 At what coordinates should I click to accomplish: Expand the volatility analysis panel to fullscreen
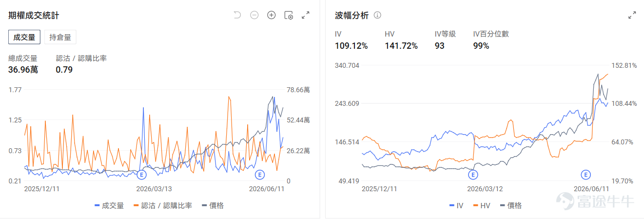[632, 15]
